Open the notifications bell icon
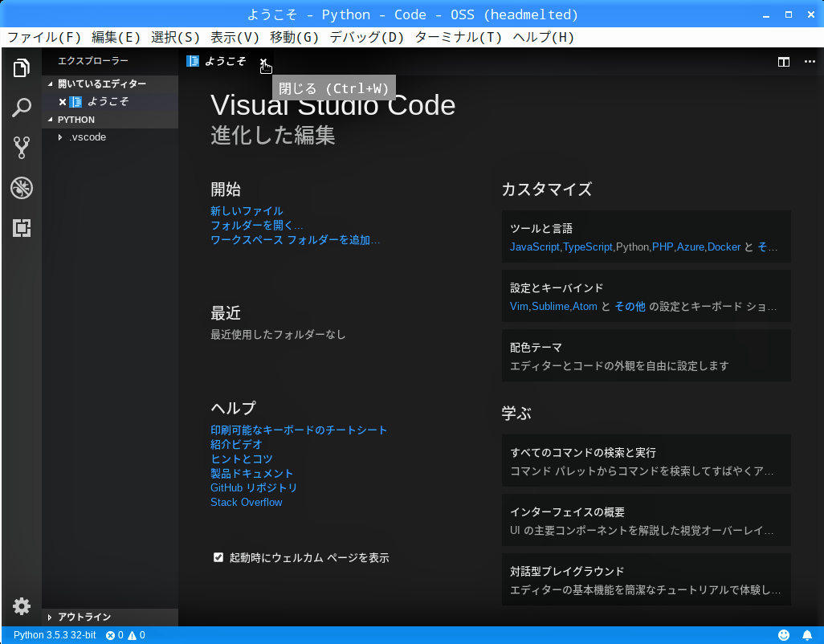This screenshot has width=824, height=644. [x=807, y=635]
